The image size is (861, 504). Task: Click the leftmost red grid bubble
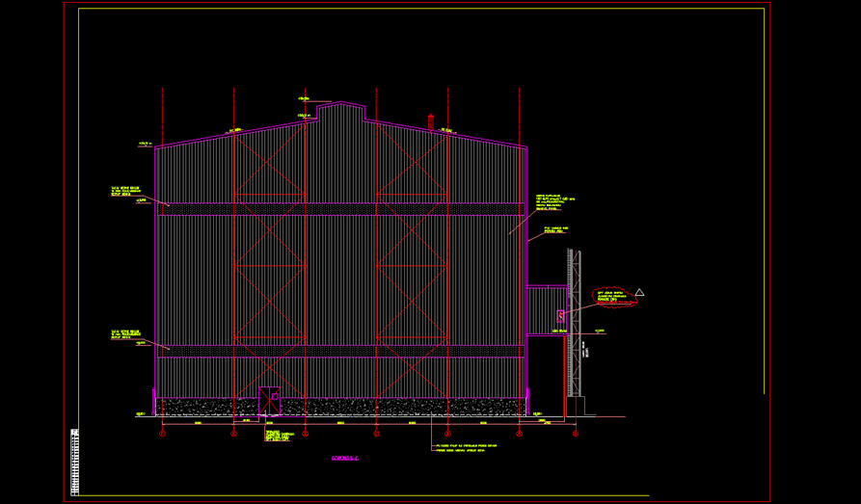162,434
